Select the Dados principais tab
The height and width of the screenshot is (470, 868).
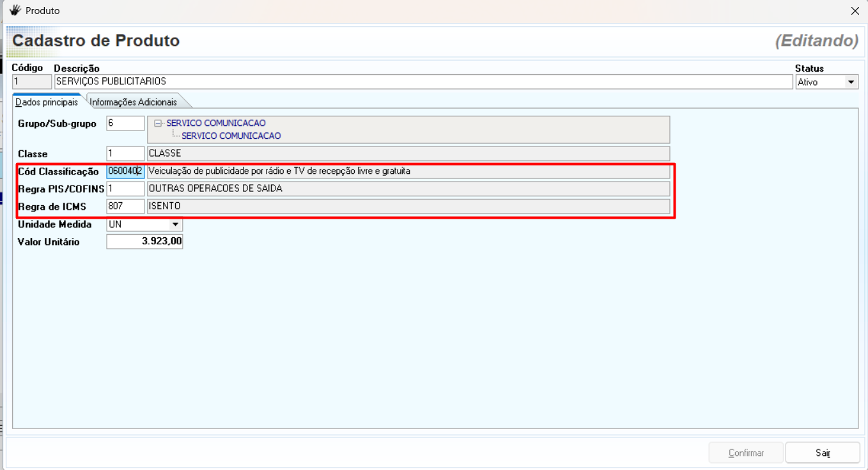point(47,102)
